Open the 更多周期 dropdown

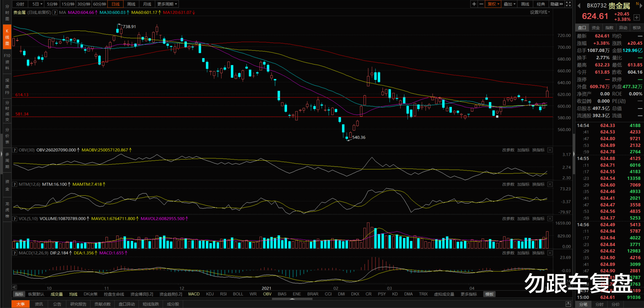coord(167,4)
